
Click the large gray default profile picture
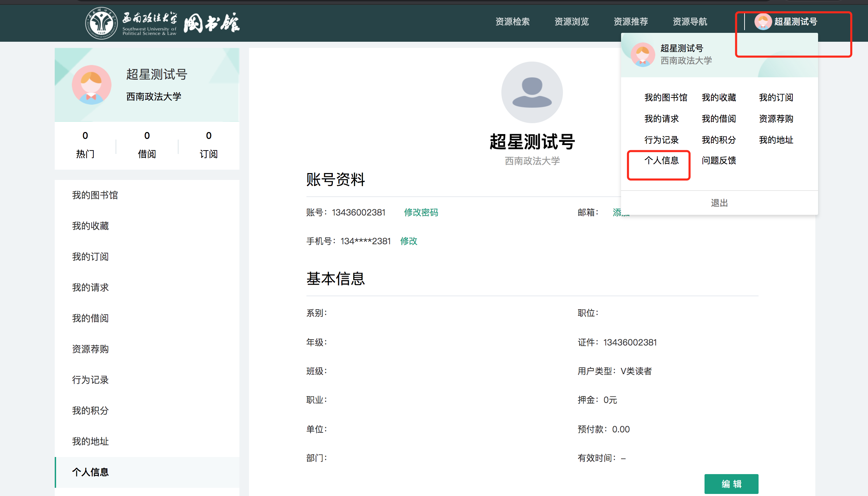532,92
